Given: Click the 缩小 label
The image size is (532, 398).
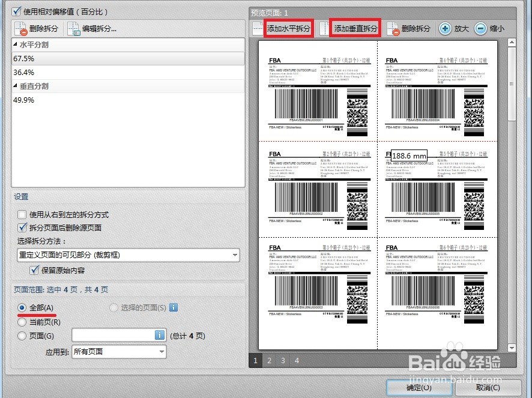Looking at the screenshot, I should click(x=497, y=28).
